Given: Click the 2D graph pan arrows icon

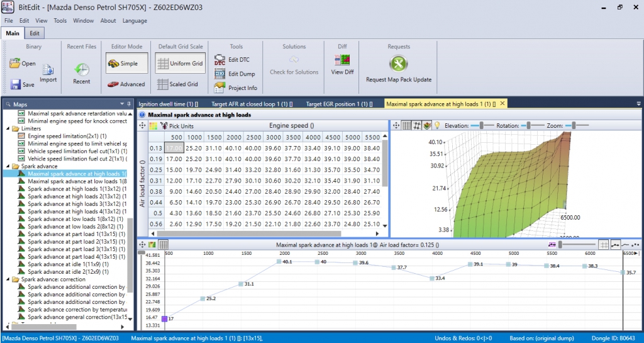Looking at the screenshot, I should (142, 244).
